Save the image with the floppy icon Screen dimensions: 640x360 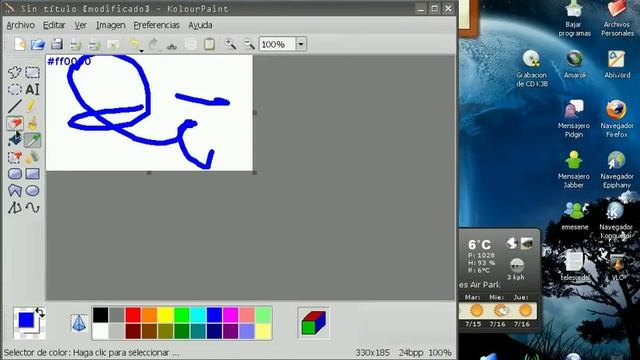point(57,44)
